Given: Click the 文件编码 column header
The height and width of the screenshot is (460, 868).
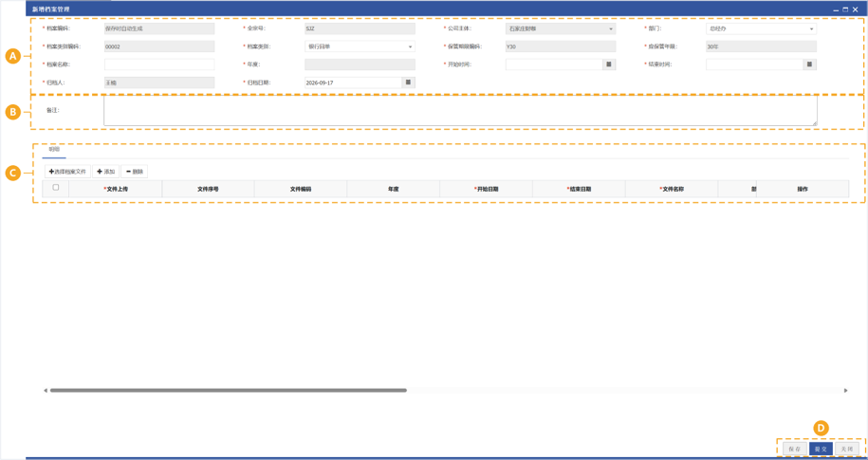Looking at the screenshot, I should [301, 189].
